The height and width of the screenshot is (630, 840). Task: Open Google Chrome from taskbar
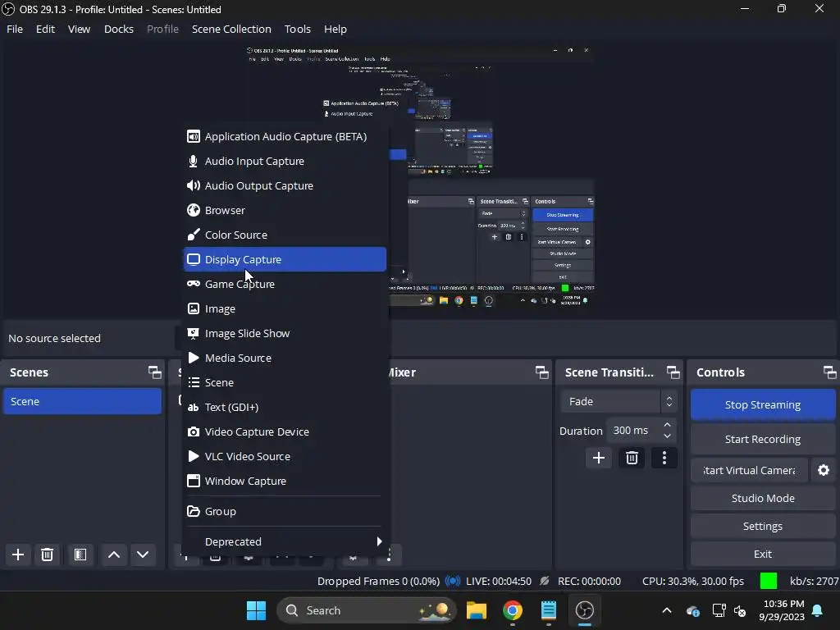(x=513, y=610)
